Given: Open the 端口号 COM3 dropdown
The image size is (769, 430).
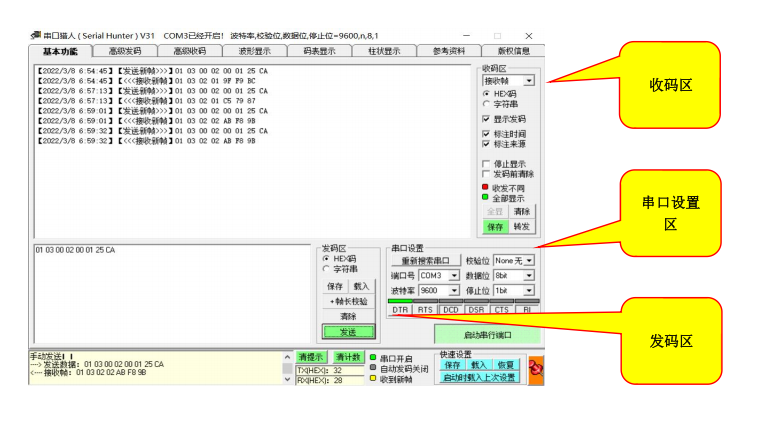Looking at the screenshot, I should point(454,276).
